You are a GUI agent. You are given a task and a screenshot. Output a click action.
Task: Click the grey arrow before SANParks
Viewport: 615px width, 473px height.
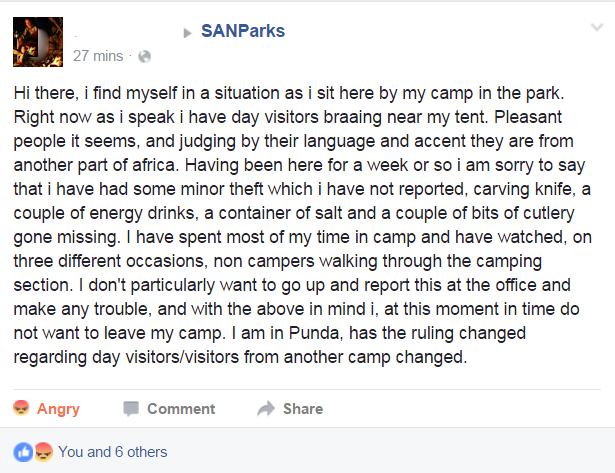coord(187,32)
